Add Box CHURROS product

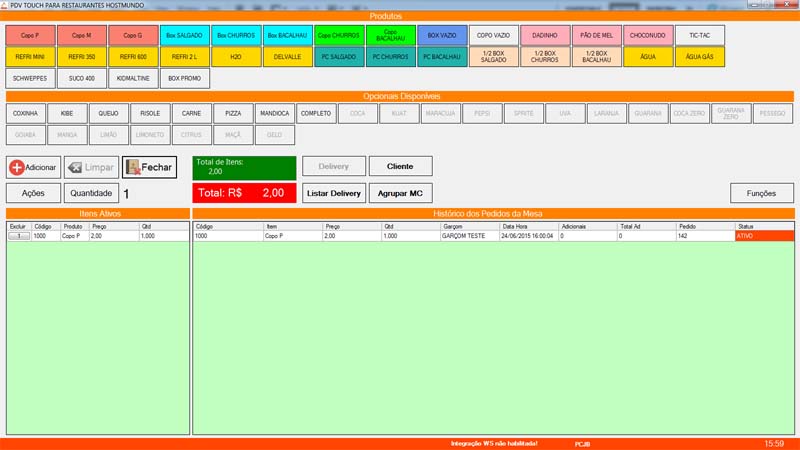point(236,35)
